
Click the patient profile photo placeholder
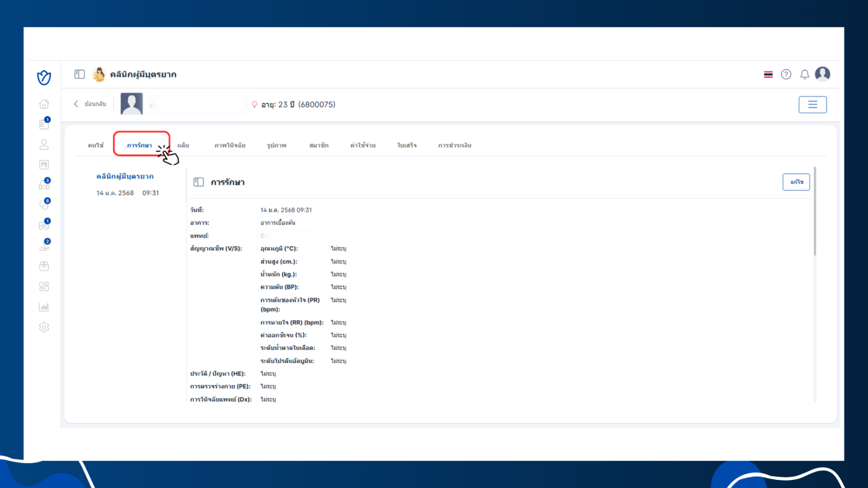coord(131,104)
